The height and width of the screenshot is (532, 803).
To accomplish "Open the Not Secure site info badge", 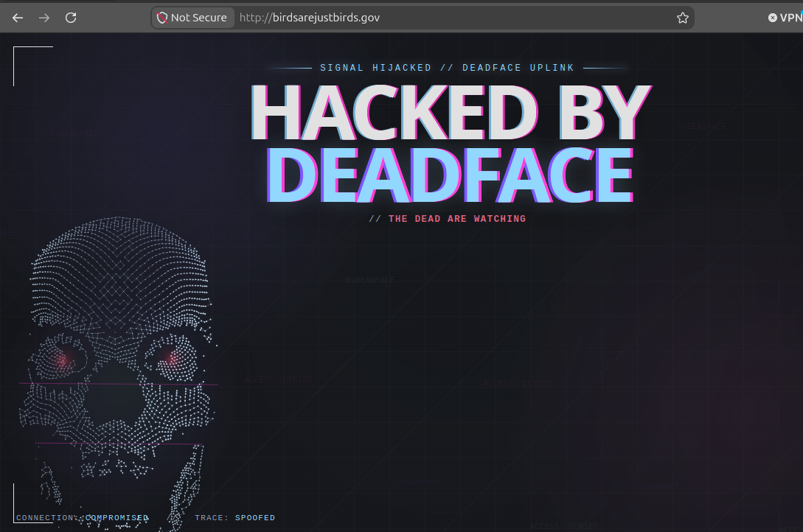I will [x=192, y=18].
